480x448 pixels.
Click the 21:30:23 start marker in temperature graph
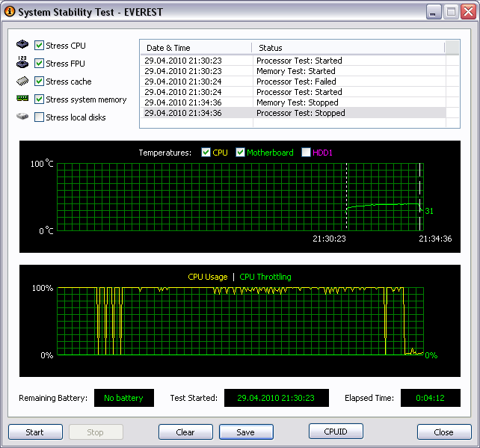346,196
